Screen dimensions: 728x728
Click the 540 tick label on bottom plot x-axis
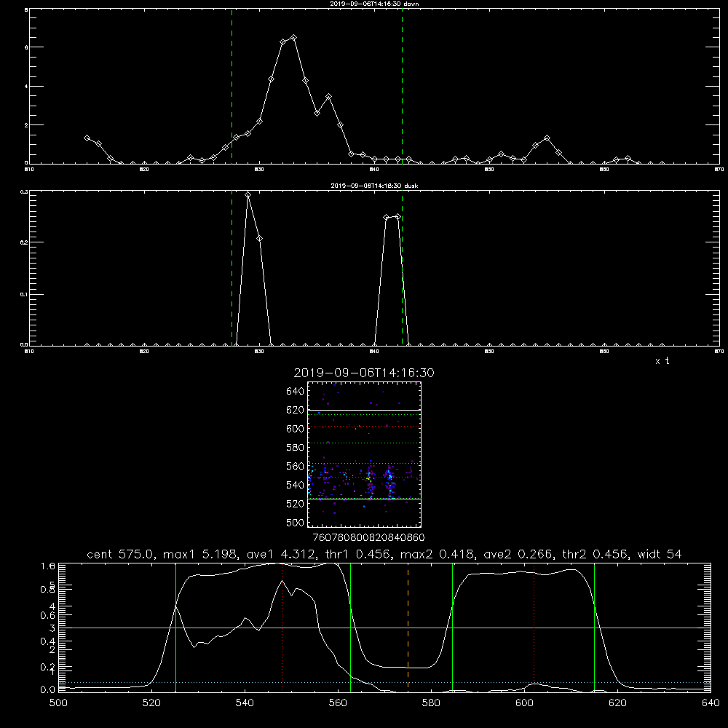click(245, 703)
